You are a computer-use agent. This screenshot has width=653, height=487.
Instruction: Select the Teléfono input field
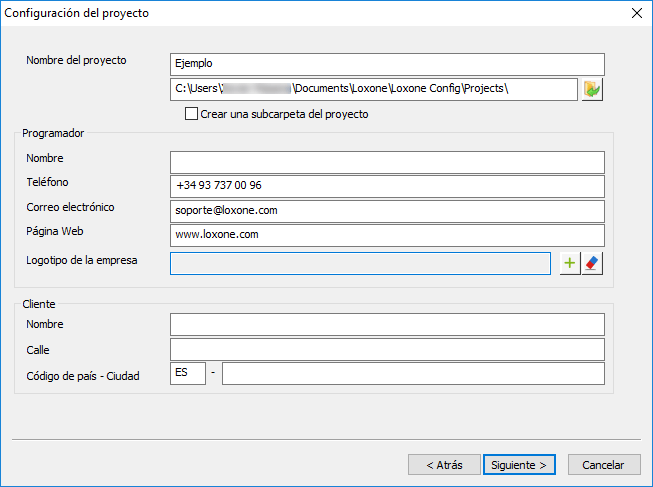[x=387, y=186]
